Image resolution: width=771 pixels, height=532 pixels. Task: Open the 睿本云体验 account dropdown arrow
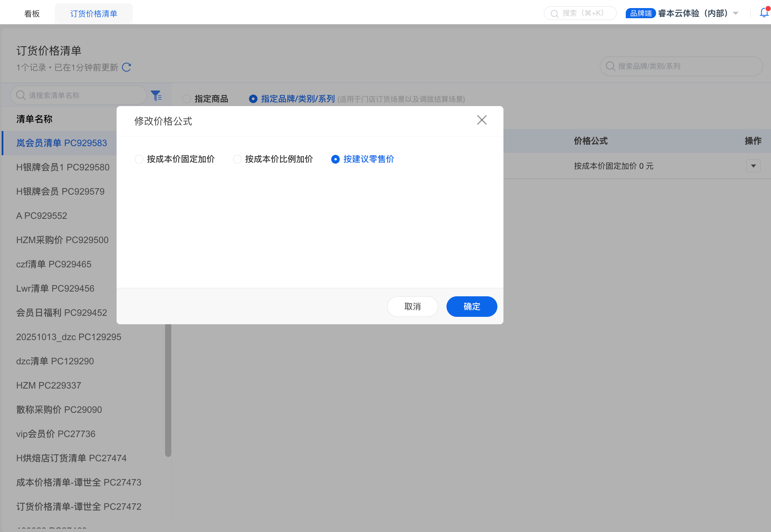(736, 13)
